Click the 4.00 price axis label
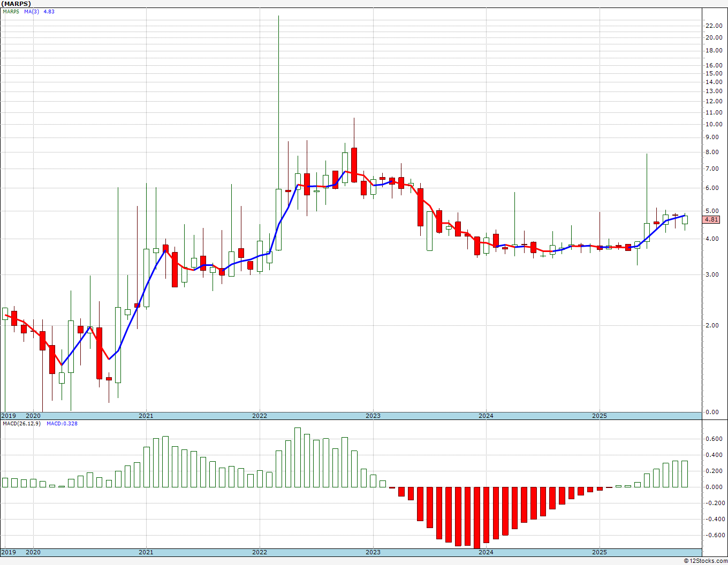This screenshot has height=565, width=728. tap(712, 239)
